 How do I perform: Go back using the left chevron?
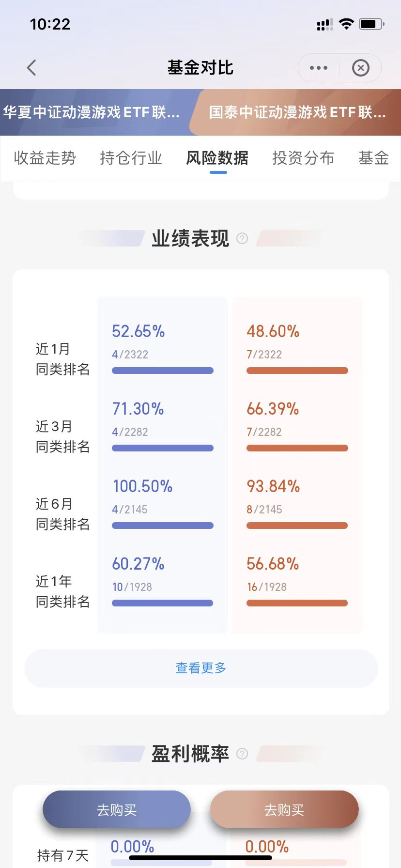tap(31, 68)
